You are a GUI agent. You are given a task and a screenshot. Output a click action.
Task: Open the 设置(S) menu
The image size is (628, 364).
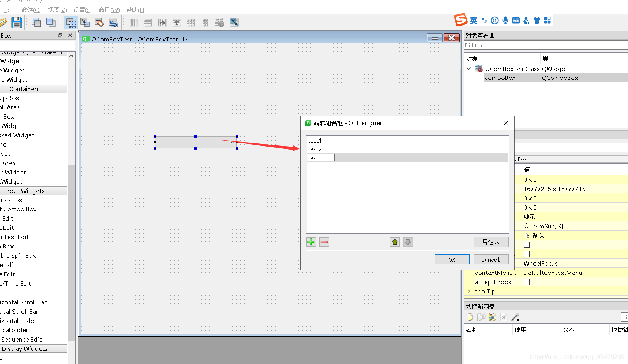pyautogui.click(x=83, y=10)
